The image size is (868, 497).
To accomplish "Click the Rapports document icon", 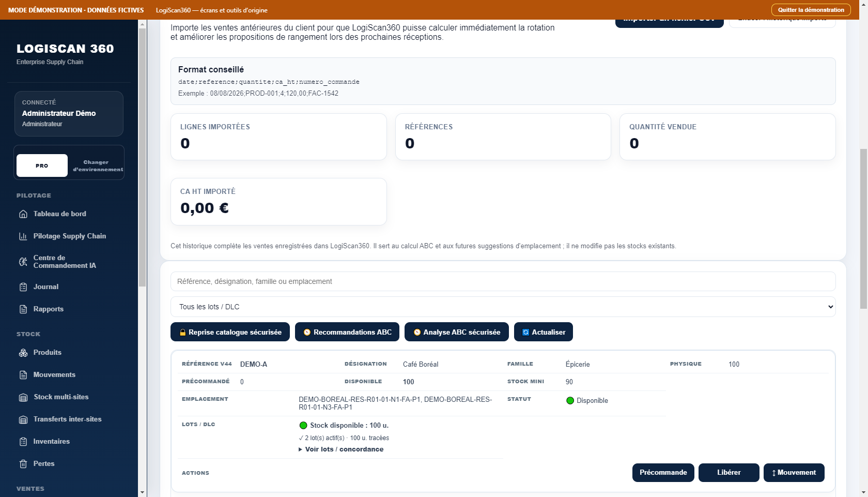I will [23, 309].
